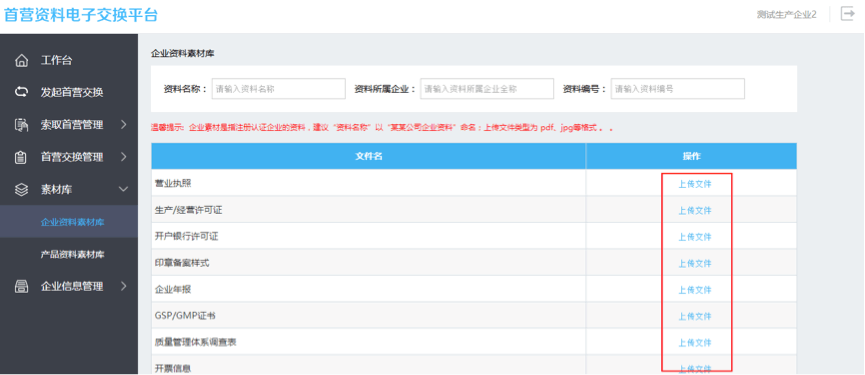Focus the 资料名称 input field
The image size is (865, 375).
pyautogui.click(x=279, y=89)
